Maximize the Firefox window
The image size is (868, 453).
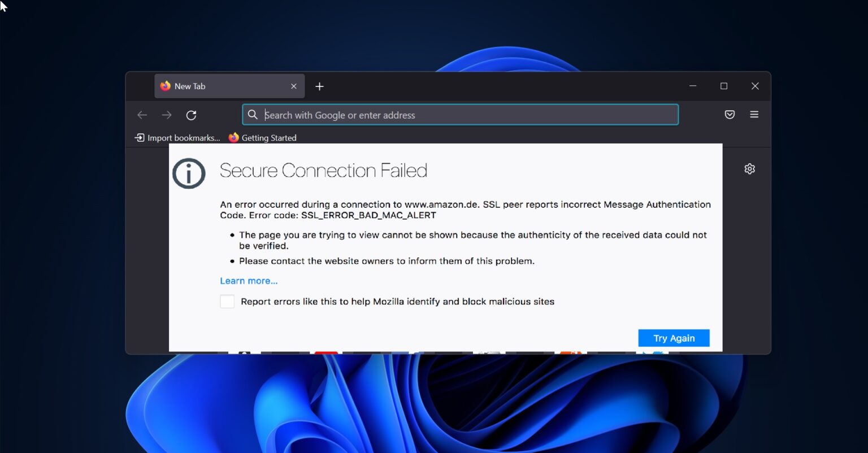point(723,86)
